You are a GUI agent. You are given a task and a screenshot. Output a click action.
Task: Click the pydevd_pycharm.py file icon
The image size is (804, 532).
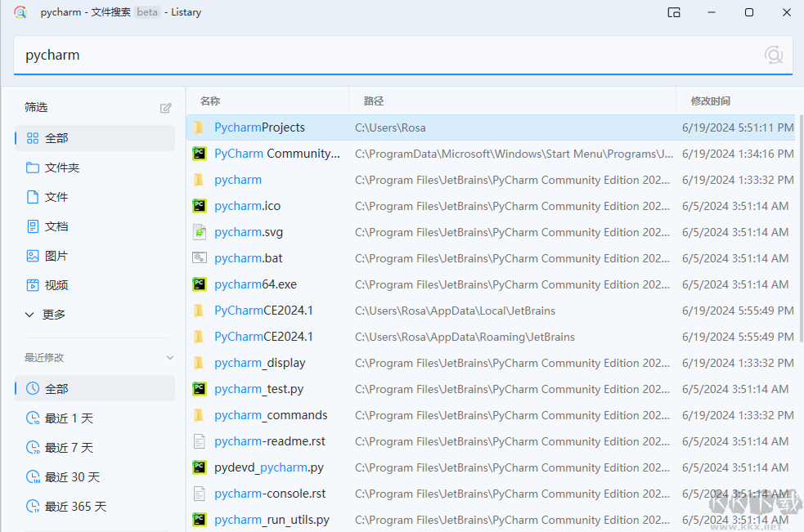pos(199,467)
